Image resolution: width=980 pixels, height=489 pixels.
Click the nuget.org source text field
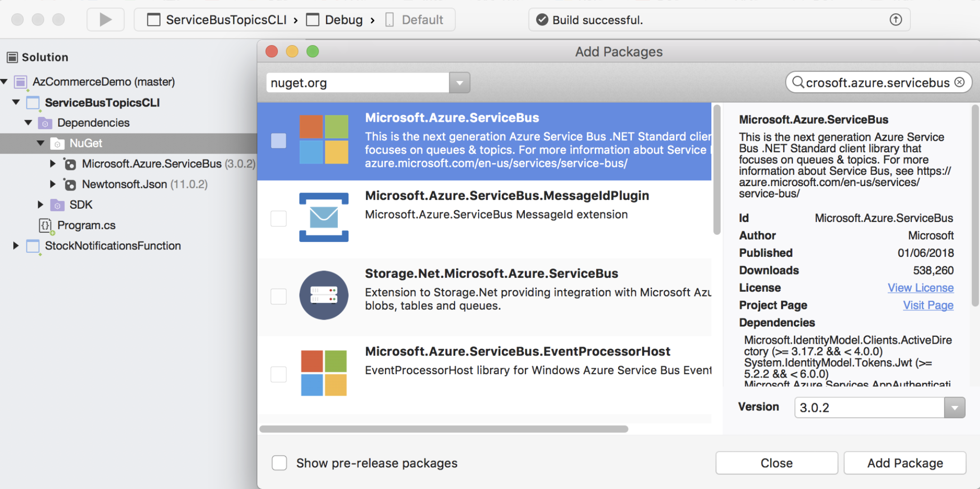358,83
